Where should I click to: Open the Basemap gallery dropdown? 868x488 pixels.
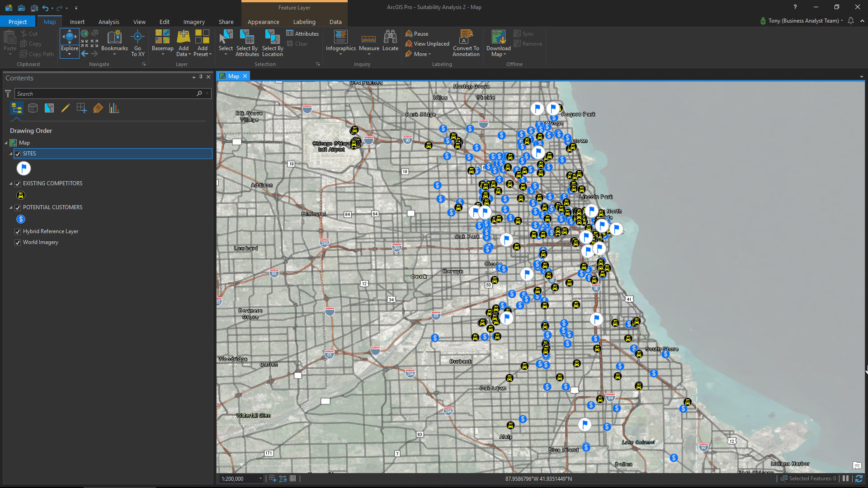coord(163,54)
